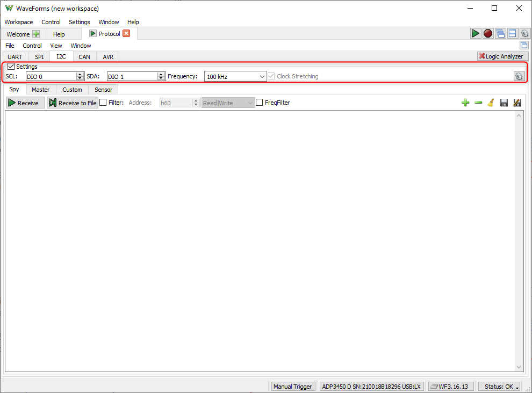
Task: Click the SCL DIO 0 stepper arrows
Action: (80, 76)
